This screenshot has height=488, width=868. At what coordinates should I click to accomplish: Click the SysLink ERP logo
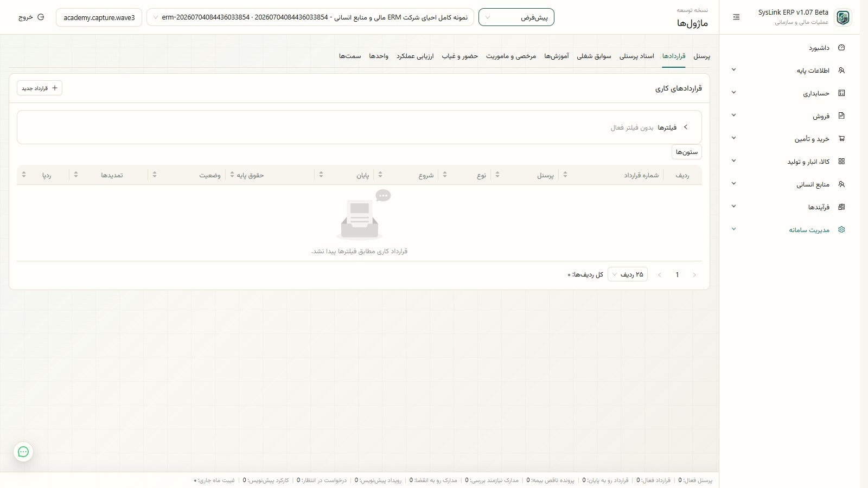[x=843, y=17]
